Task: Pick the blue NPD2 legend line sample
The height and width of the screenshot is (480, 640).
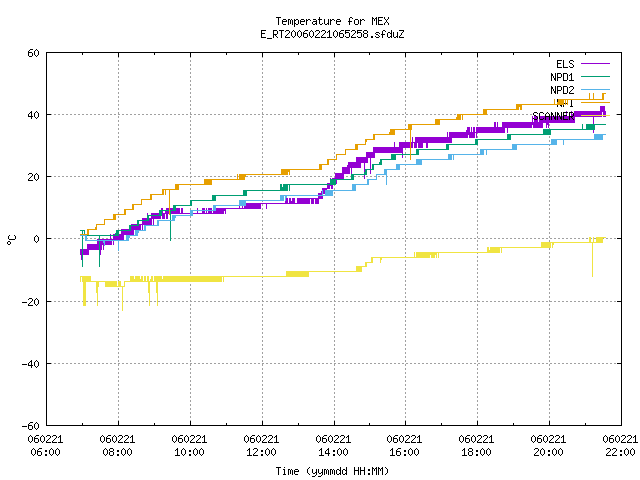Action: [x=595, y=89]
